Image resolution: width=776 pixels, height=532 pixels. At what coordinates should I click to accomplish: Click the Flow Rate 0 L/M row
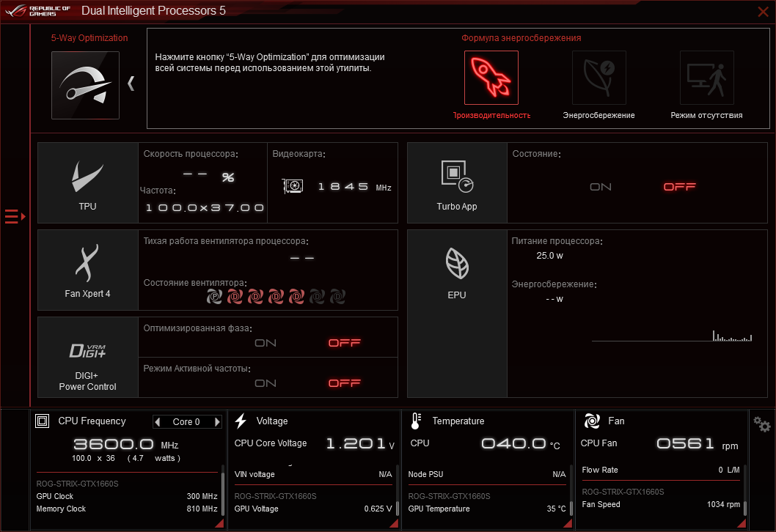tap(661, 470)
